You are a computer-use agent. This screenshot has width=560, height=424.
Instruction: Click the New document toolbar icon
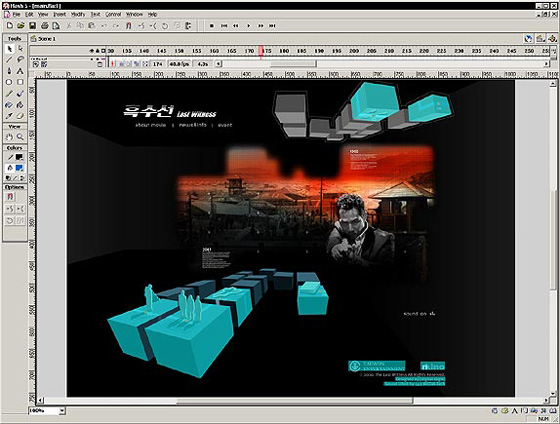[x=10, y=26]
